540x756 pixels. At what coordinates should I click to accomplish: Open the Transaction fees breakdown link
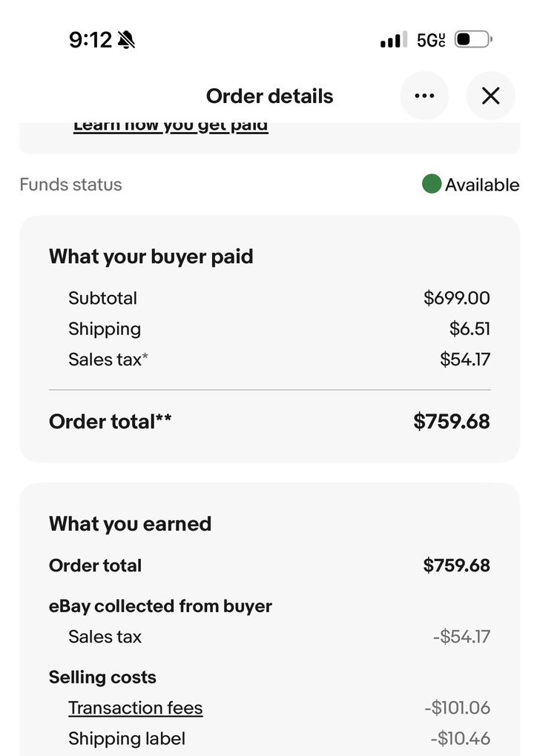click(135, 708)
